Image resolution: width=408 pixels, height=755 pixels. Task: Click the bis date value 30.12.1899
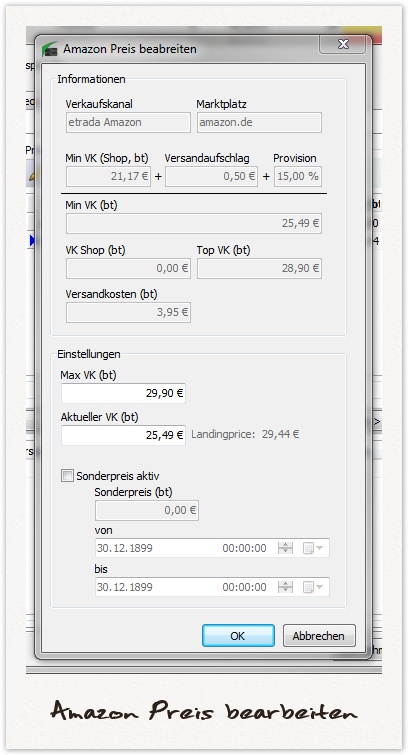(x=125, y=587)
